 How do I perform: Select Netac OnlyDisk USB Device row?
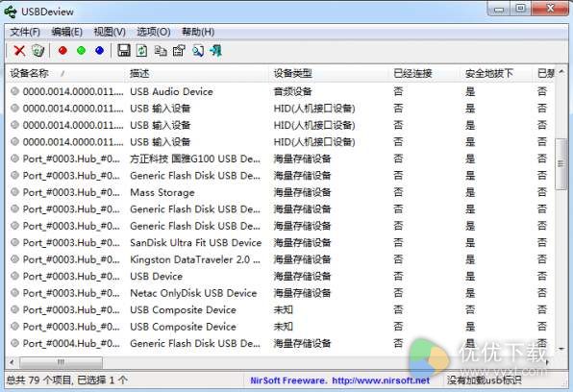pyautogui.click(x=280, y=293)
